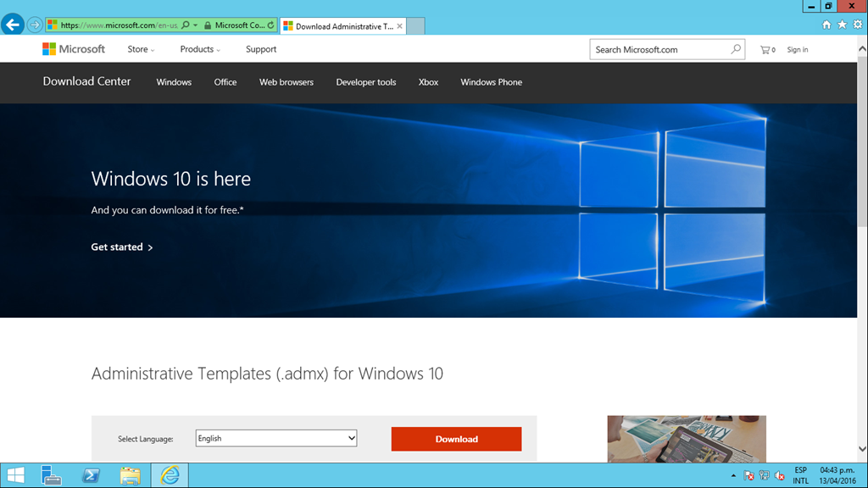Viewport: 868px width, 488px height.
Task: Open the browser Tools gear icon
Action: click(857, 25)
